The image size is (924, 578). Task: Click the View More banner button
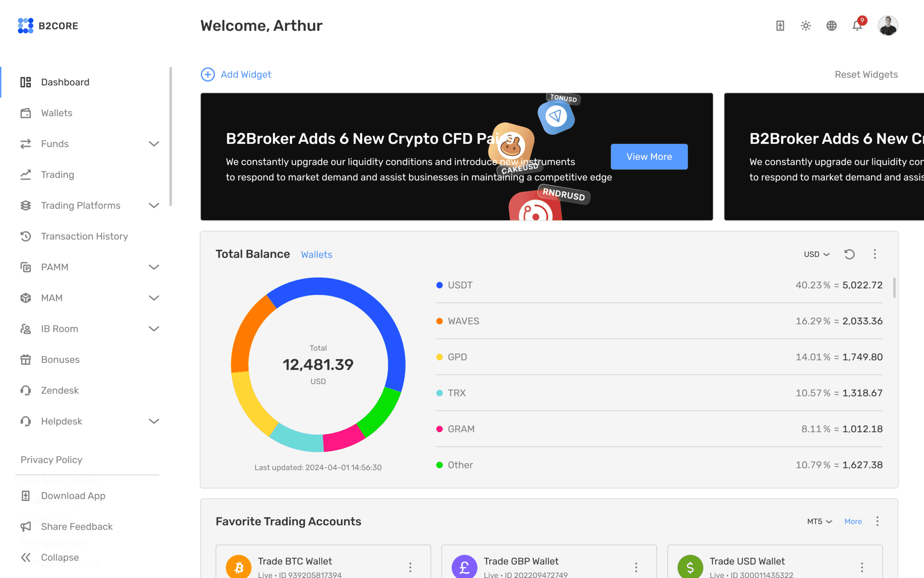[649, 157]
